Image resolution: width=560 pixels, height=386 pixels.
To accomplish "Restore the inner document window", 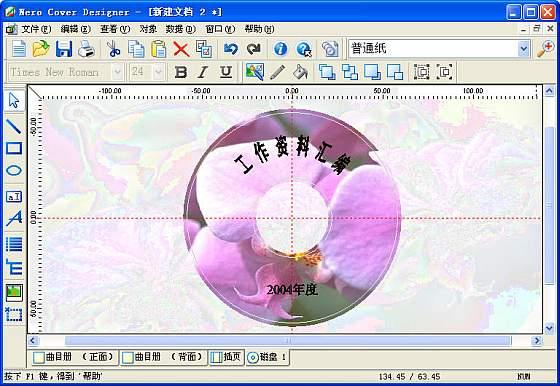I will [536, 29].
